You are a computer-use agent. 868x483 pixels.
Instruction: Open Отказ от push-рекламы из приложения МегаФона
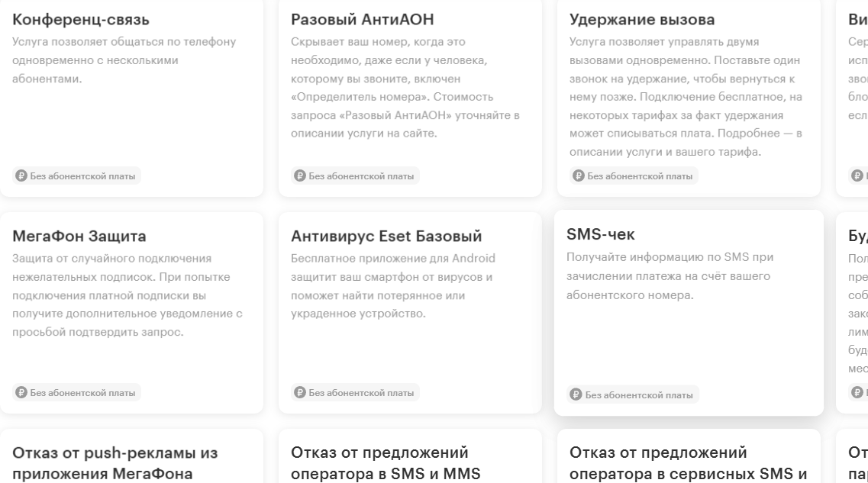(x=115, y=463)
